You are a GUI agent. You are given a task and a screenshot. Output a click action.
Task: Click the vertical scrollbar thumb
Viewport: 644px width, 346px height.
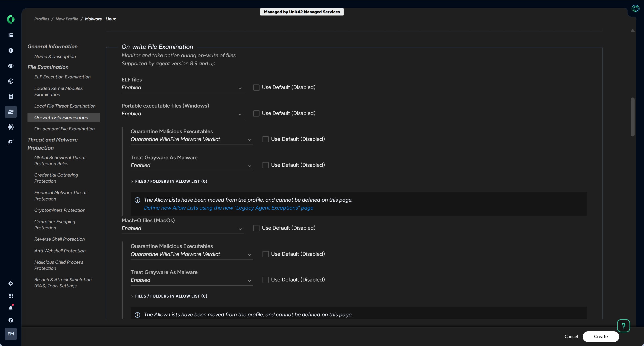(x=632, y=117)
